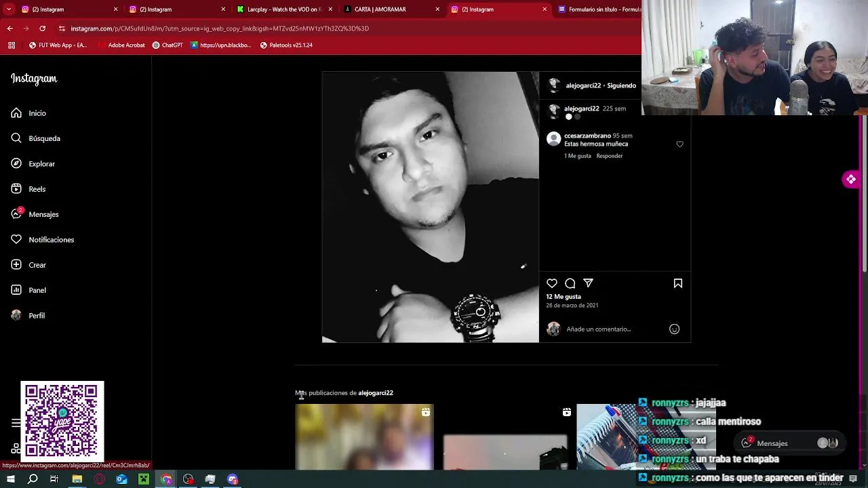Switch to the CARTA | AMORAMAR tab
This screenshot has height=488, width=868.
pos(392,9)
